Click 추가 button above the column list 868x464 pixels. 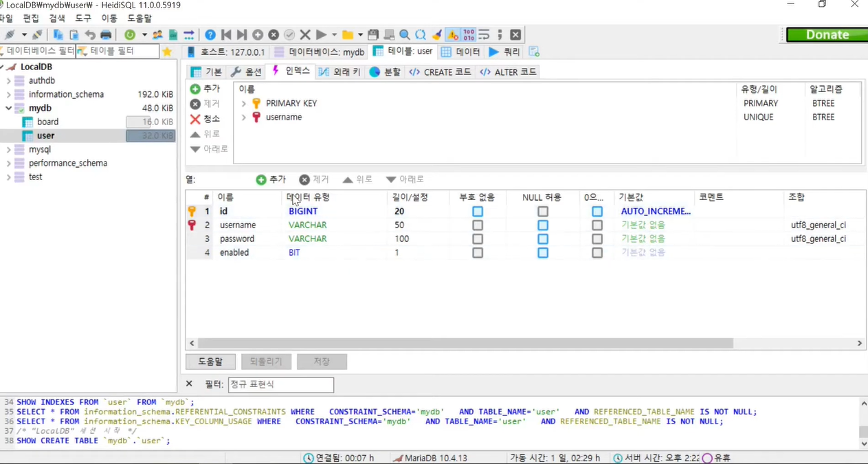(x=271, y=179)
